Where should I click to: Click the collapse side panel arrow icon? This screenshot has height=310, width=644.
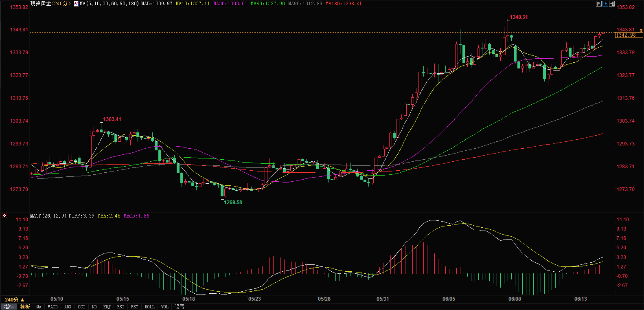[612, 4]
